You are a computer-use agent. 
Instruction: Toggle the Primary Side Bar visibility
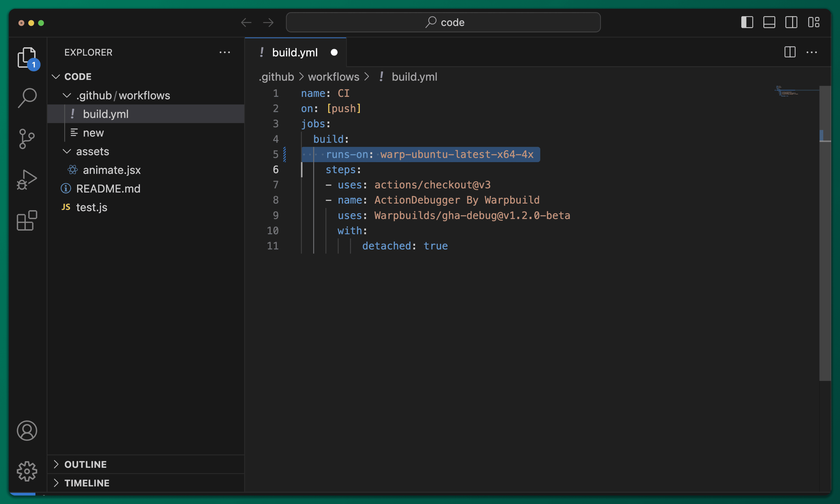coord(747,22)
